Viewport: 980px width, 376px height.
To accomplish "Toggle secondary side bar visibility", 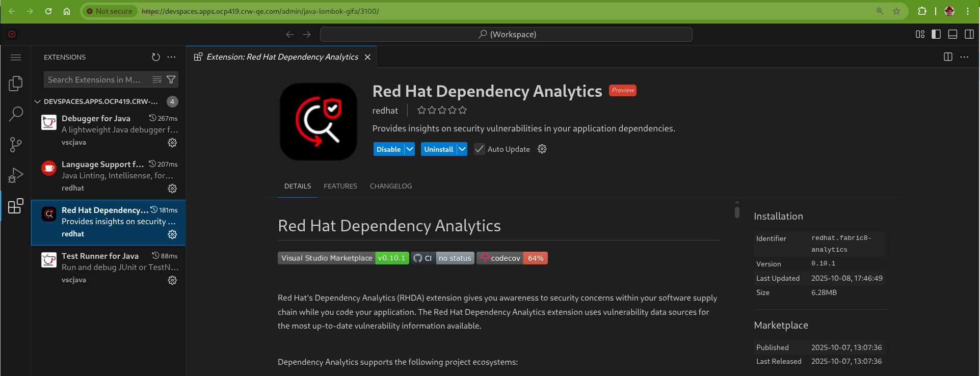I will click(969, 34).
